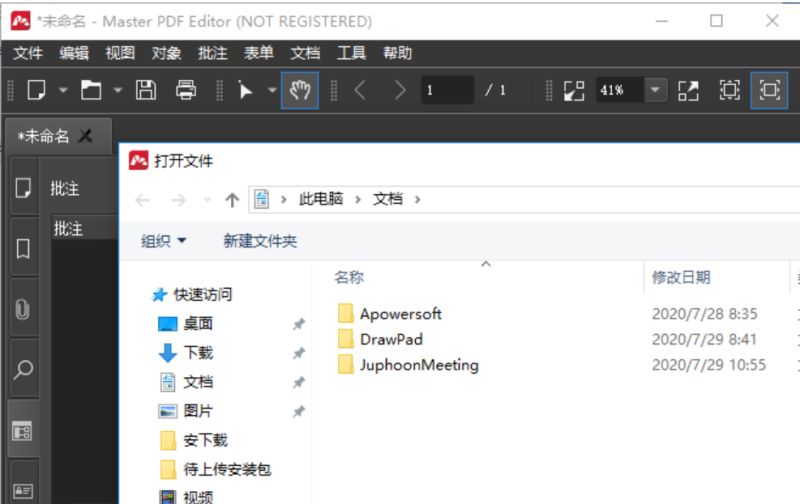This screenshot has height=504, width=800.
Task: Click the Open file folder icon
Action: point(91,90)
